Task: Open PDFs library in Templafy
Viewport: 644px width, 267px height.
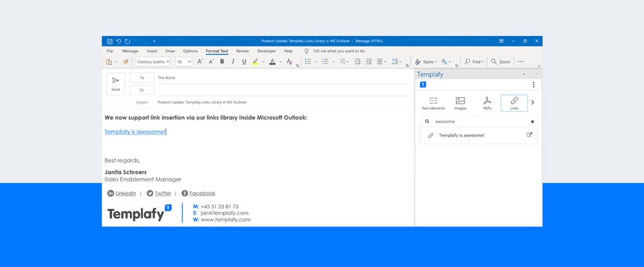Action: pos(487,103)
